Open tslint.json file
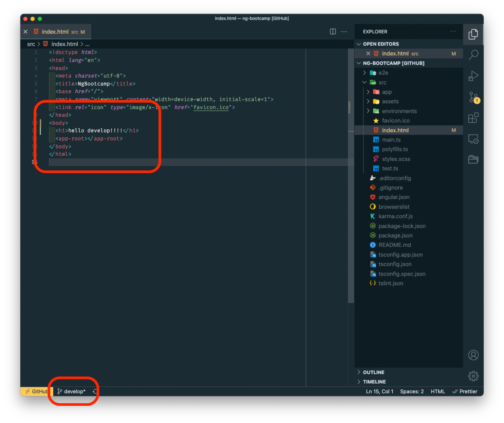Screen dimensions: 504x423 pyautogui.click(x=408, y=283)
